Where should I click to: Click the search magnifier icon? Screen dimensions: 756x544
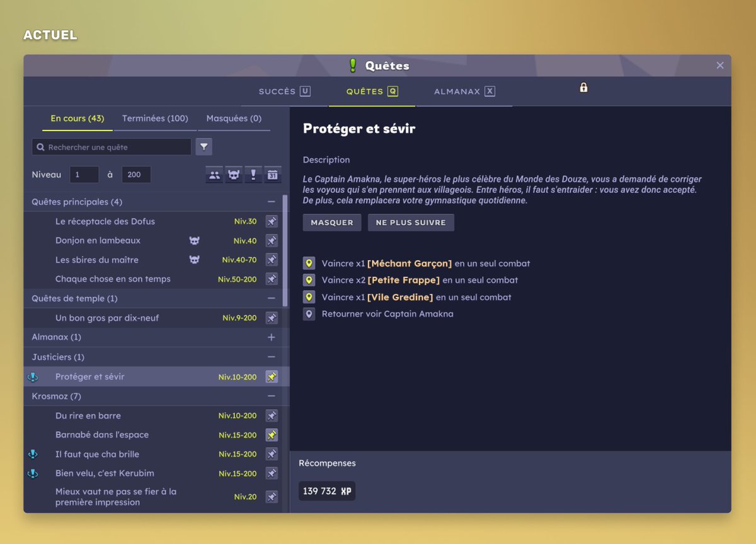(x=41, y=148)
